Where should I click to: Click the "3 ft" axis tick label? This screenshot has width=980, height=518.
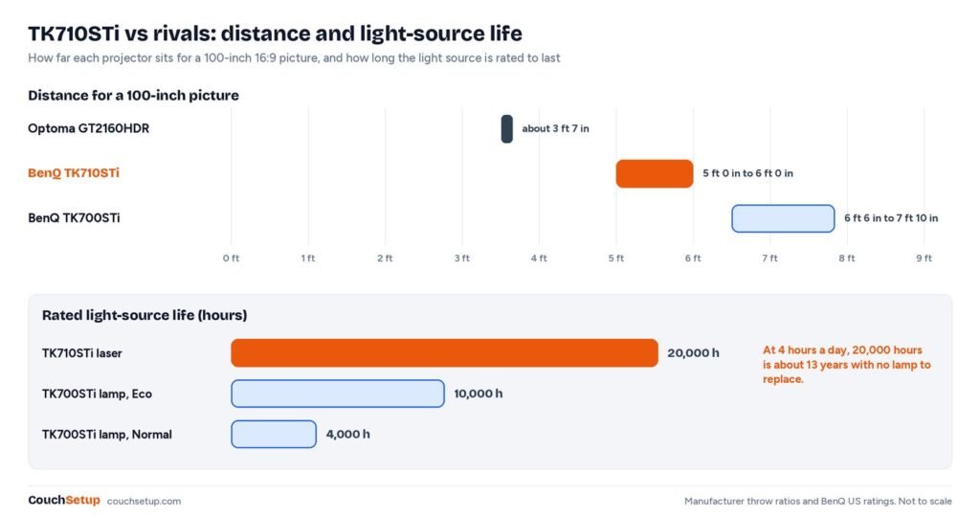[x=462, y=259]
